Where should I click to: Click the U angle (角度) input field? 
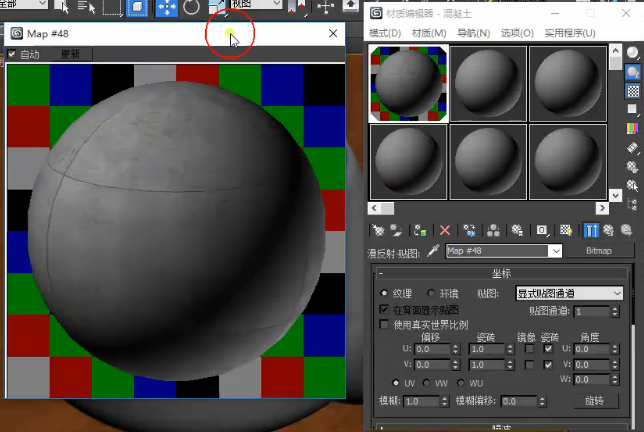(x=592, y=349)
